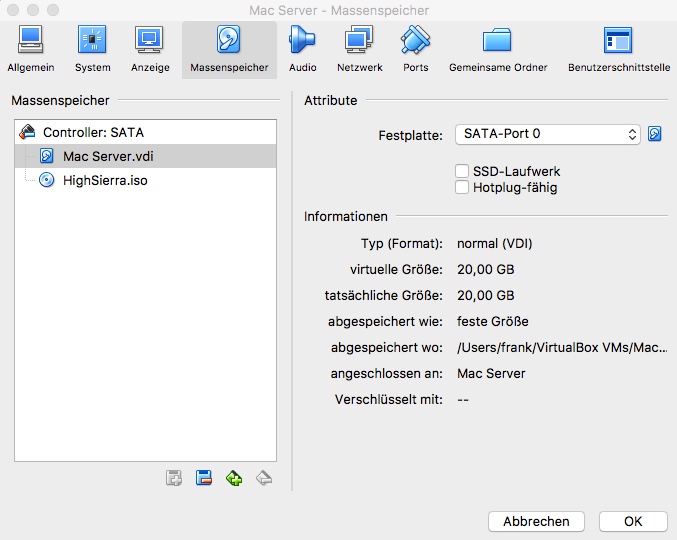Click the green add attachment icon
Viewport: 677px width, 540px height.
point(234,478)
